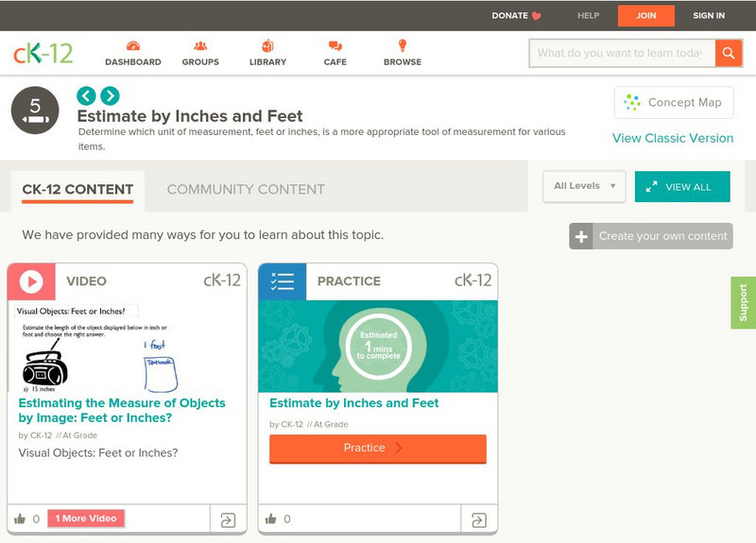The height and width of the screenshot is (543, 756).
Task: Select the CK-12 Content tab
Action: (x=77, y=189)
